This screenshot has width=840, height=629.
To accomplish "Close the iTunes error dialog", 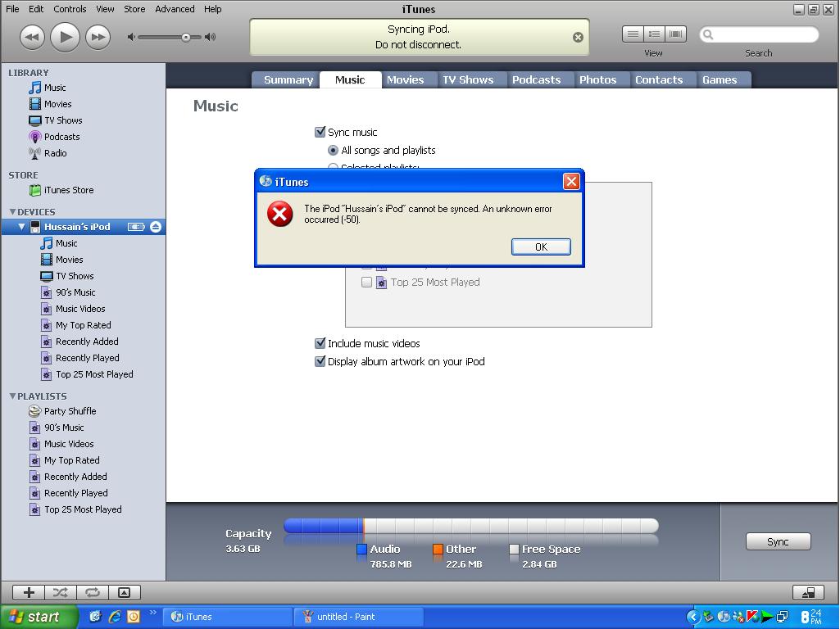I will [571, 182].
